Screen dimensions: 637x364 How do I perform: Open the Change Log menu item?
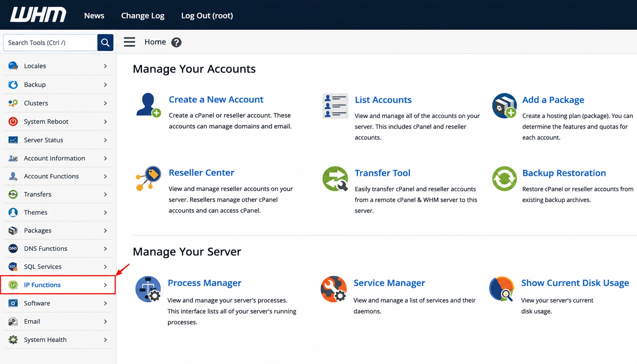coord(143,15)
